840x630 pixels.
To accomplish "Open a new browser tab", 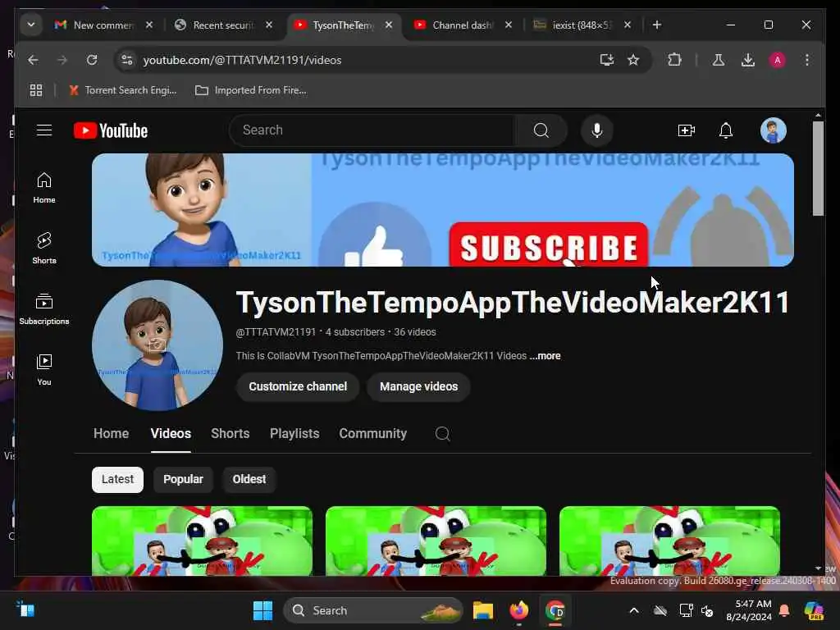I will [x=657, y=25].
